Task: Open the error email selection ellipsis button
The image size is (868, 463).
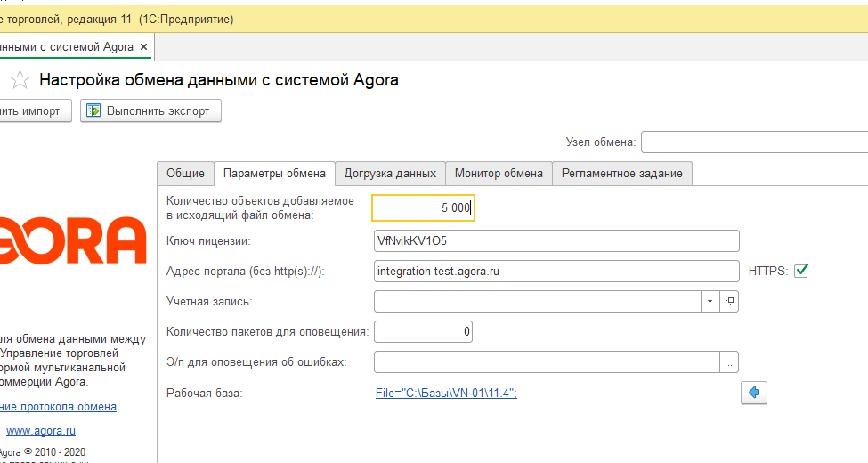Action: pyautogui.click(x=729, y=361)
